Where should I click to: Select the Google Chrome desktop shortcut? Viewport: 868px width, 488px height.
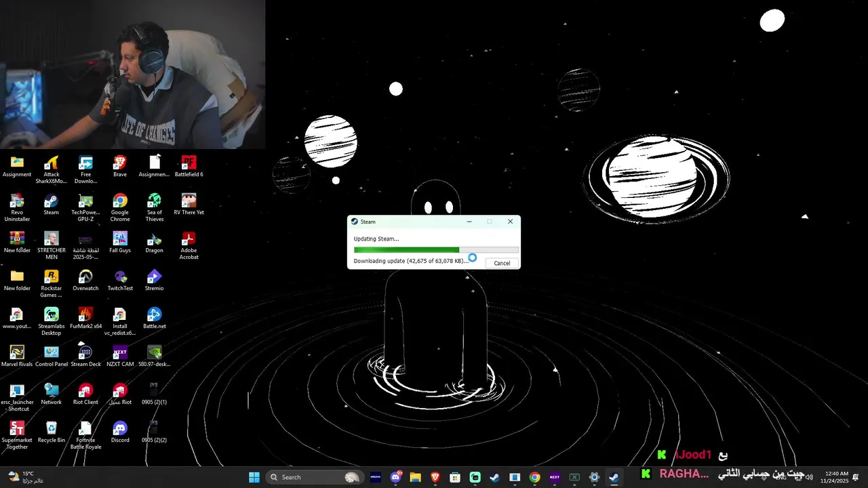[x=120, y=207]
